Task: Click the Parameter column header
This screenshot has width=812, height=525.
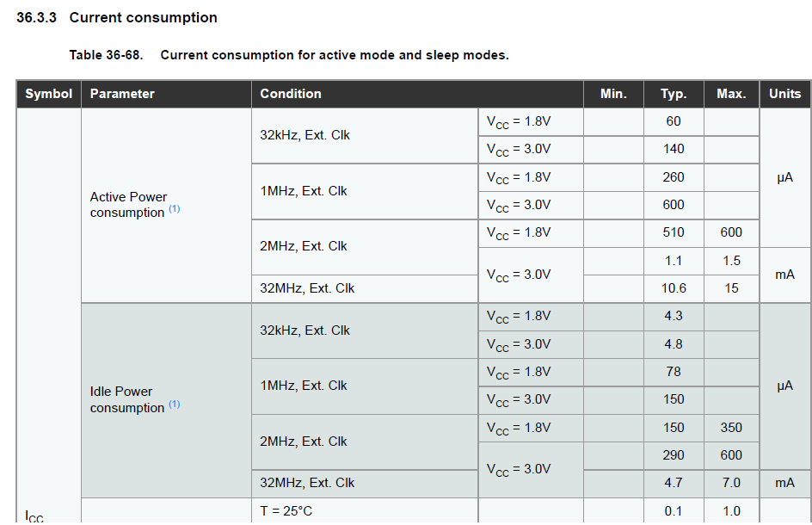Action: [166, 94]
